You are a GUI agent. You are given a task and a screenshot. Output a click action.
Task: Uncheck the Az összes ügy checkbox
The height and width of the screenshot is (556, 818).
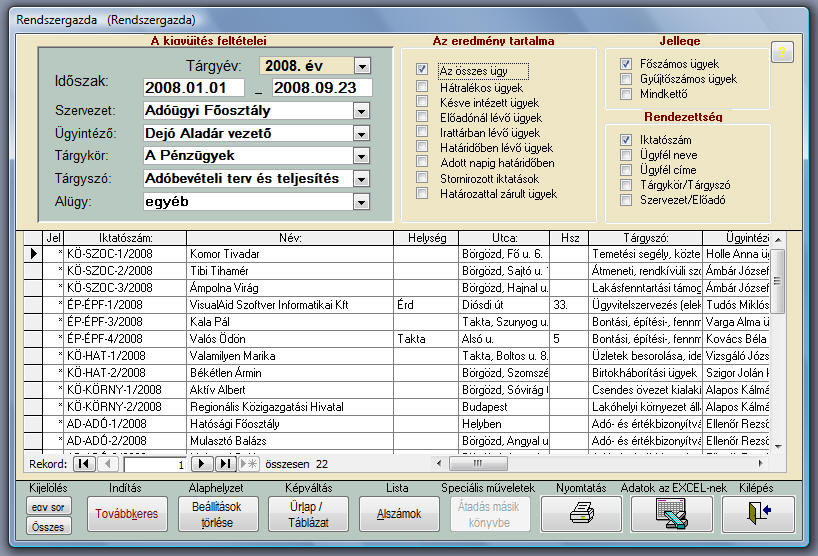(422, 69)
